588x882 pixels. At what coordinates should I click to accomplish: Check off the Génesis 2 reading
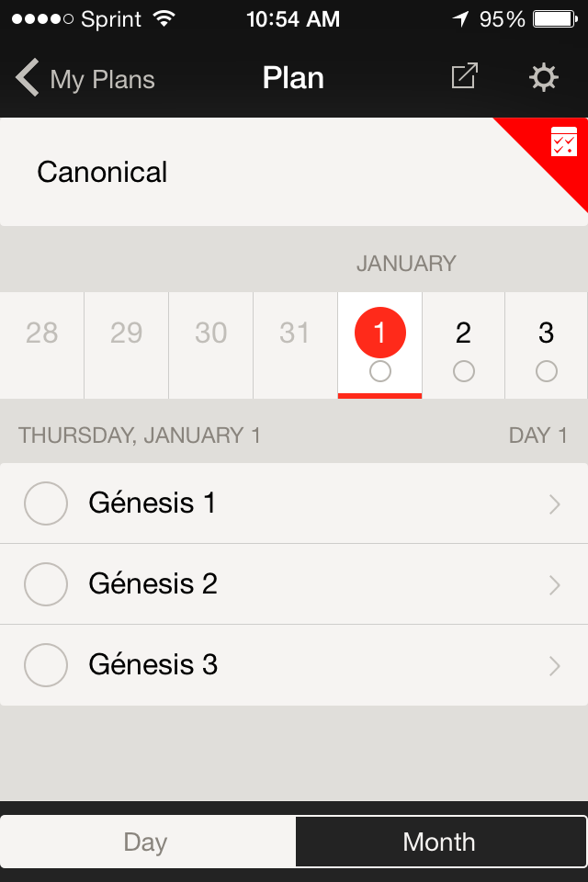pyautogui.click(x=46, y=584)
